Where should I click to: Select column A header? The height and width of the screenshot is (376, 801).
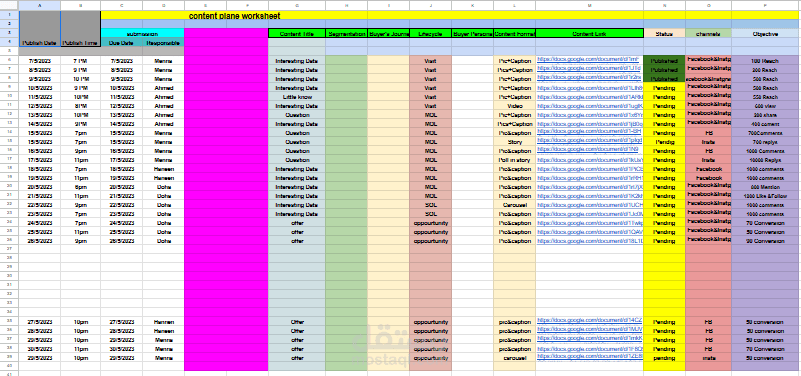40,5
